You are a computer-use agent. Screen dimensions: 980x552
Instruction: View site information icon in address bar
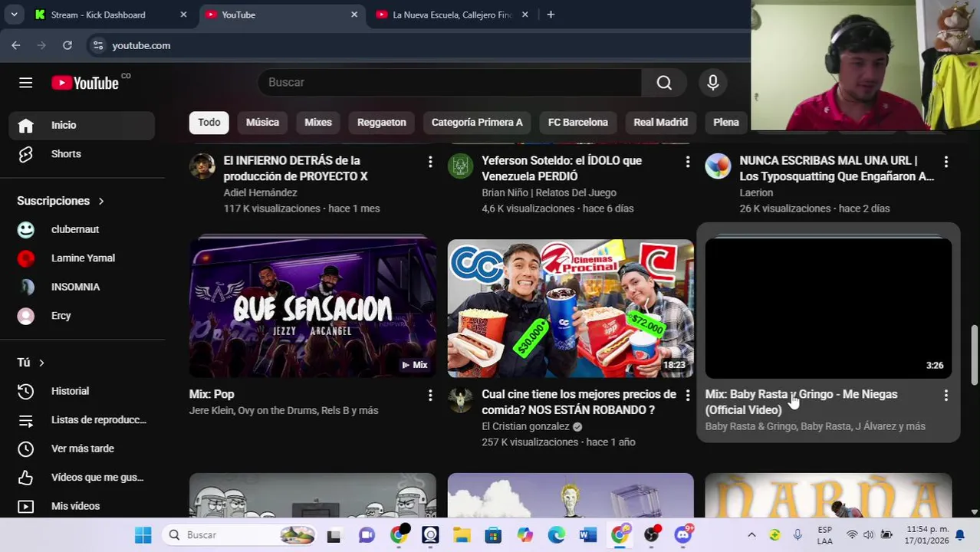pos(98,45)
